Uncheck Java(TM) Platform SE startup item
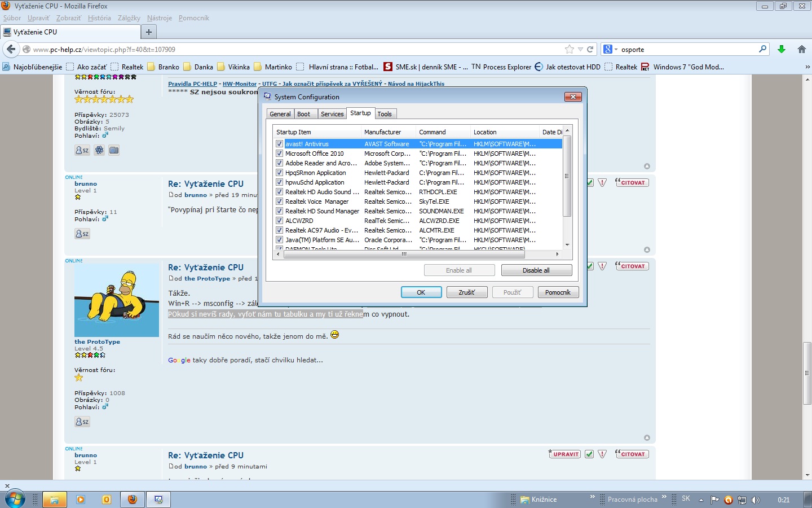812x508 pixels. coord(279,240)
